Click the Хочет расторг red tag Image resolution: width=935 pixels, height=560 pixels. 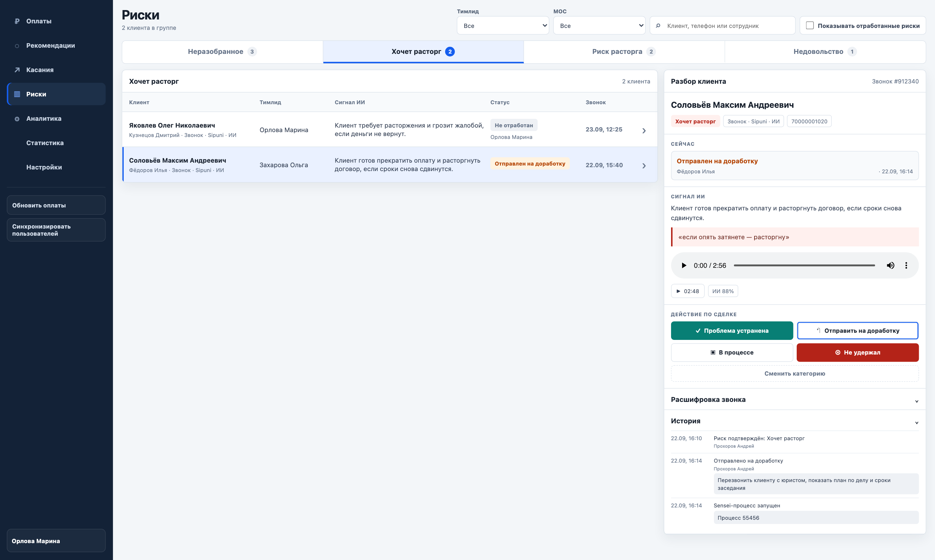[x=695, y=121]
